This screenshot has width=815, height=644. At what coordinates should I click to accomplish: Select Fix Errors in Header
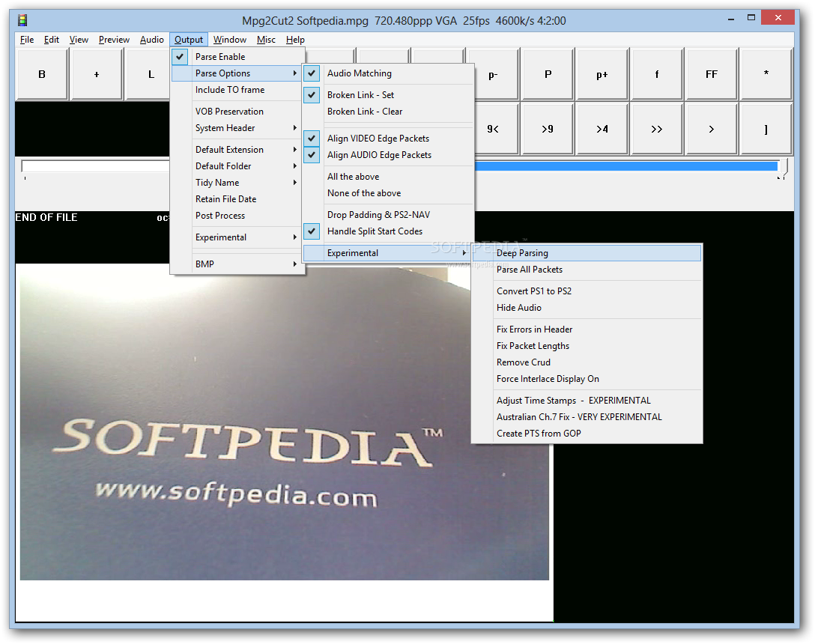pos(587,329)
